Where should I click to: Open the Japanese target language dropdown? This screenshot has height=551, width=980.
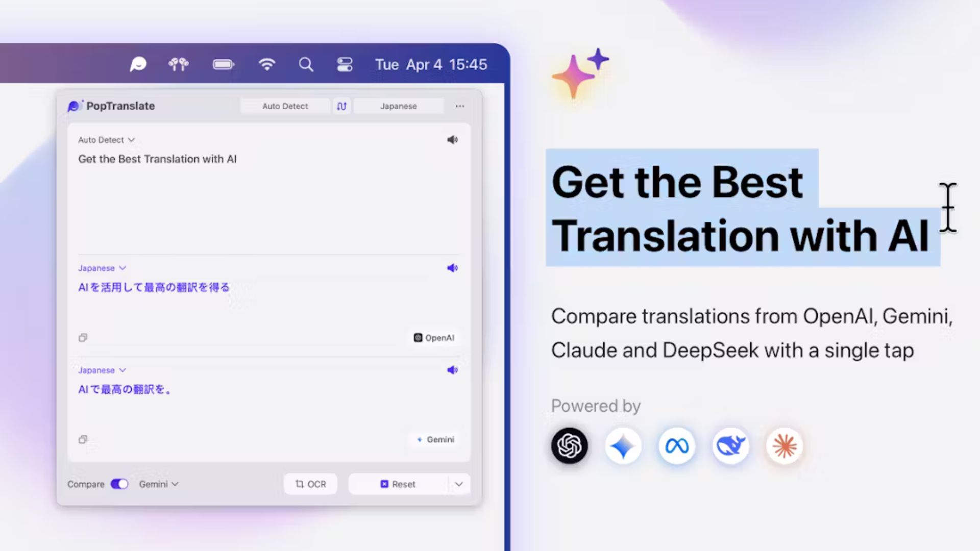tap(399, 106)
